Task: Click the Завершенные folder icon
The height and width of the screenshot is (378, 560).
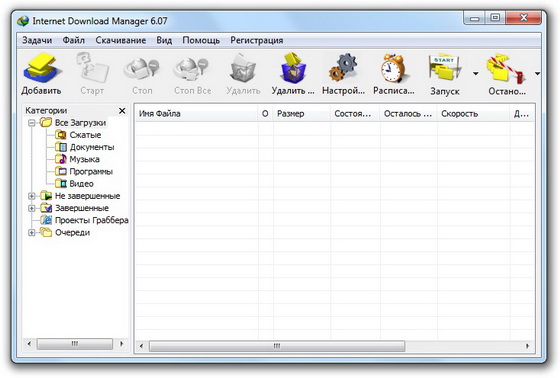Action: pyautogui.click(x=46, y=208)
